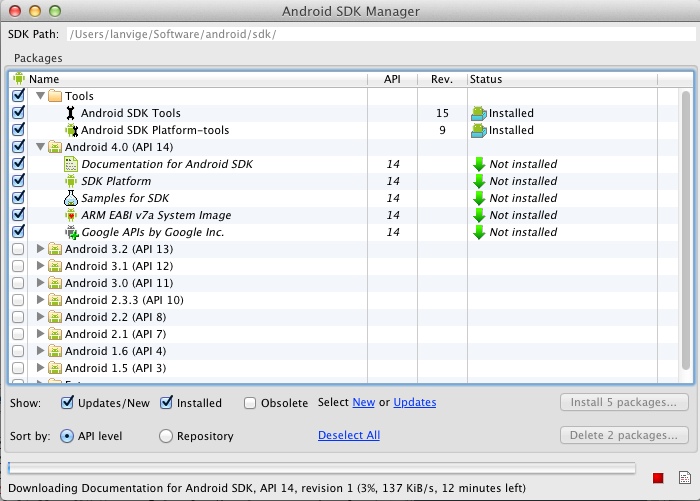Select the API level sort radio button
Viewport: 700px width, 501px height.
(67, 436)
